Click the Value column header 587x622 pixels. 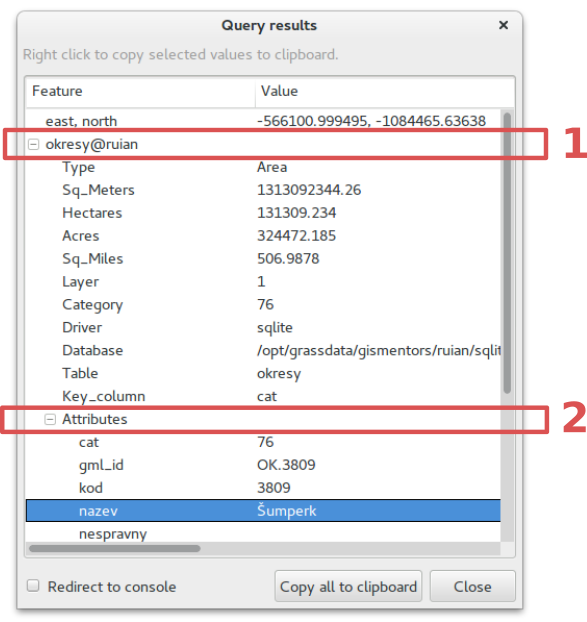tap(385, 91)
